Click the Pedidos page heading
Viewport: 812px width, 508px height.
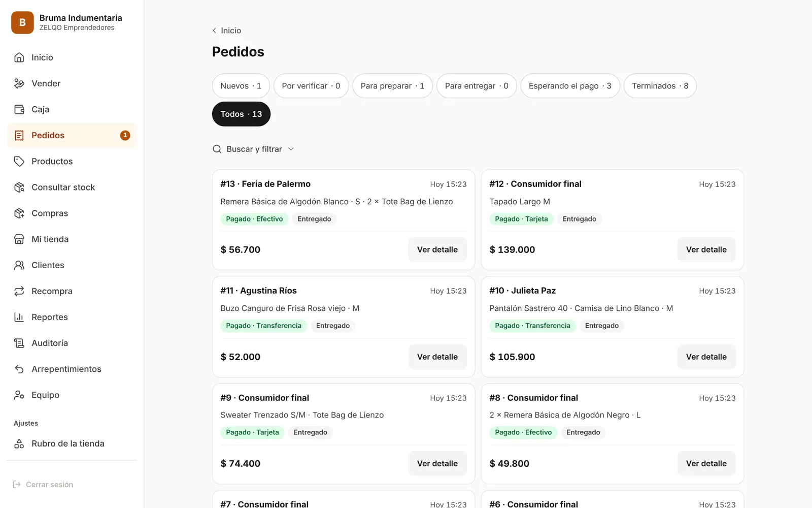(x=238, y=52)
